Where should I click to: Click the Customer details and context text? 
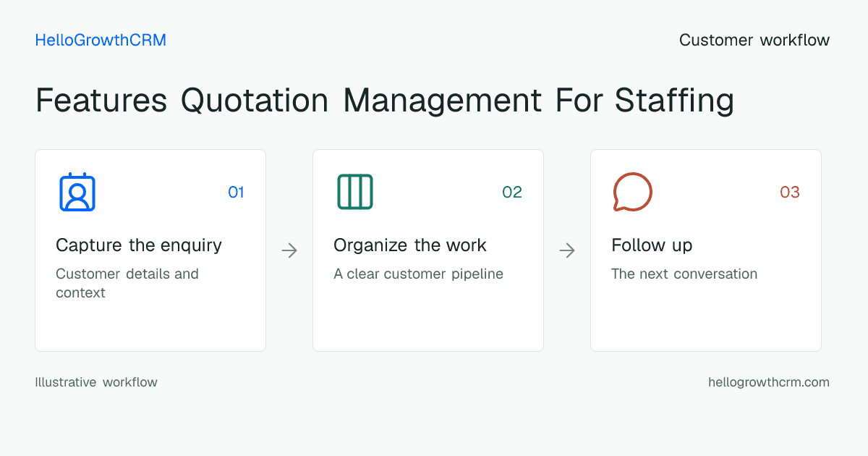pos(127,283)
